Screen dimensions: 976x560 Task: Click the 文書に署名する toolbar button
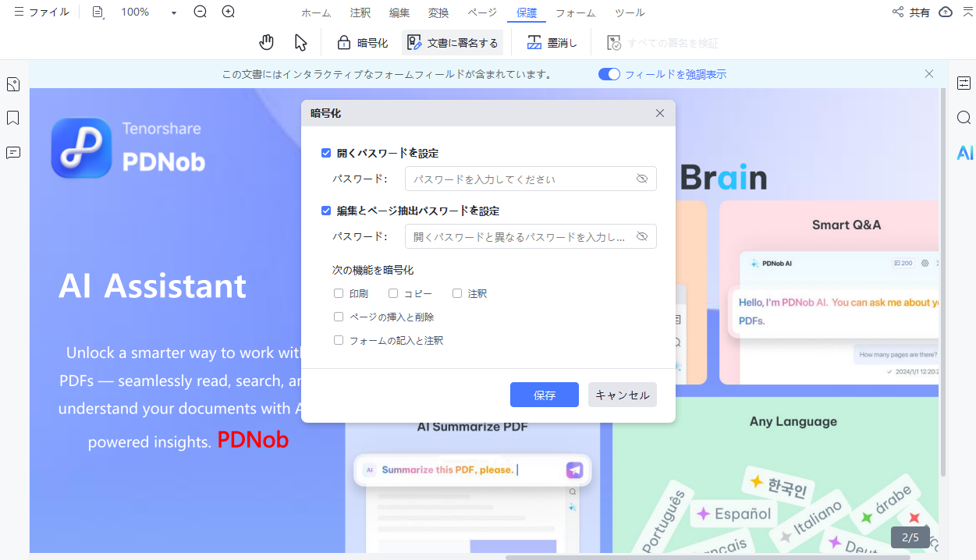click(x=453, y=43)
